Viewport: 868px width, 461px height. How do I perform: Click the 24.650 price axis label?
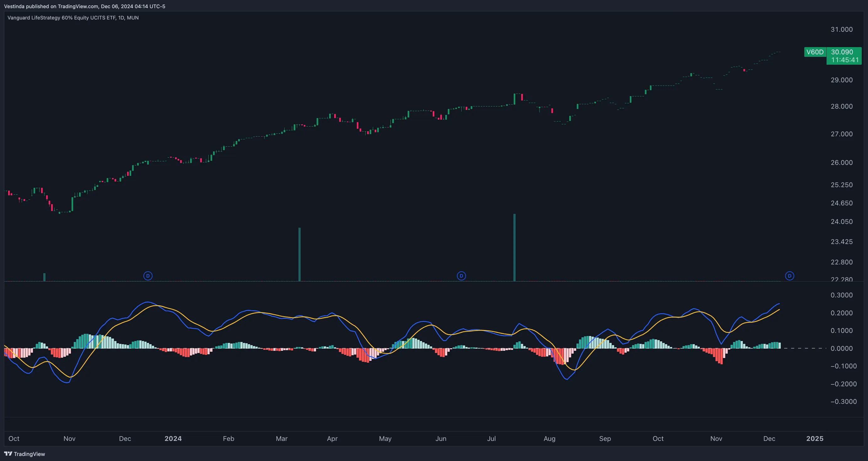click(842, 203)
